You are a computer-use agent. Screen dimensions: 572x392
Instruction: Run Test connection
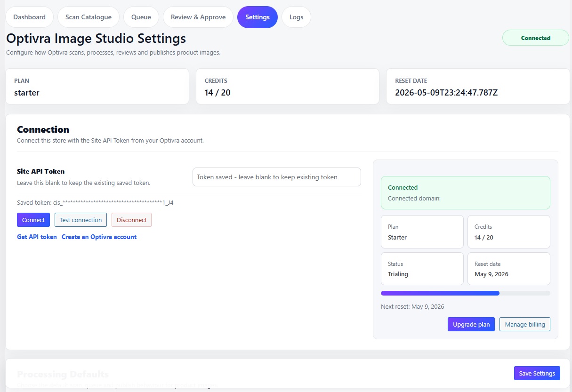pyautogui.click(x=81, y=220)
